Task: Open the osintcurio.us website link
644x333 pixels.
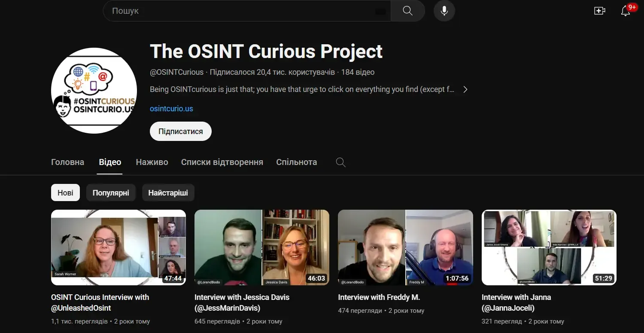Action: point(171,109)
